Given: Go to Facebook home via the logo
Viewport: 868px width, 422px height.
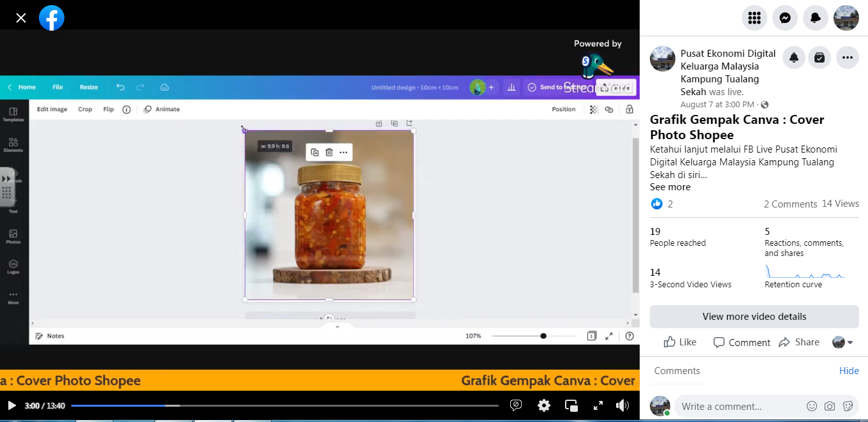Looking at the screenshot, I should 52,18.
